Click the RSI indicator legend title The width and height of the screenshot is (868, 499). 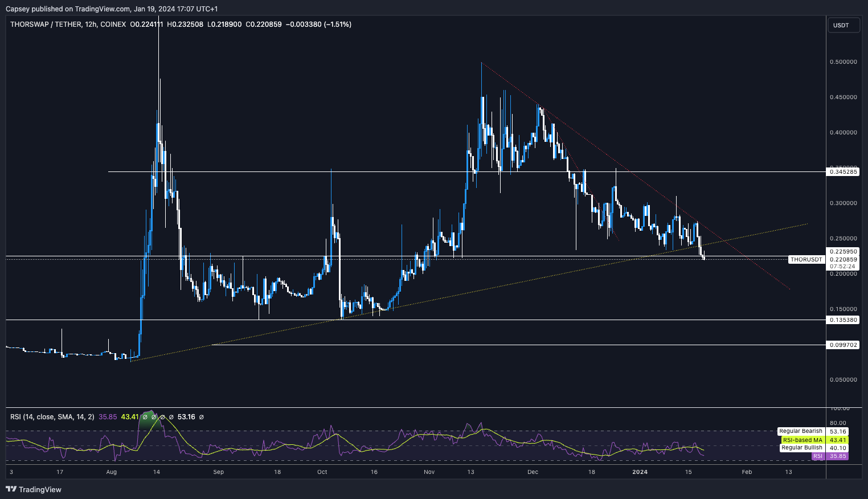point(52,417)
